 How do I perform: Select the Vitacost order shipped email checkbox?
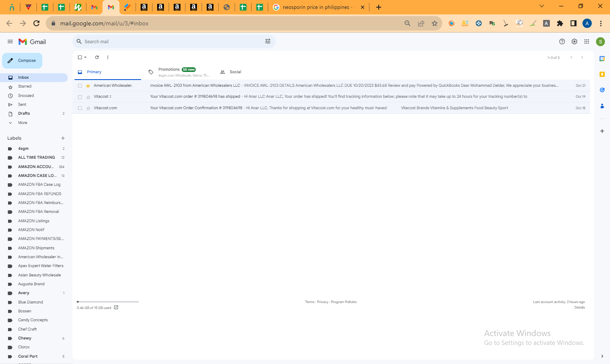pos(80,97)
